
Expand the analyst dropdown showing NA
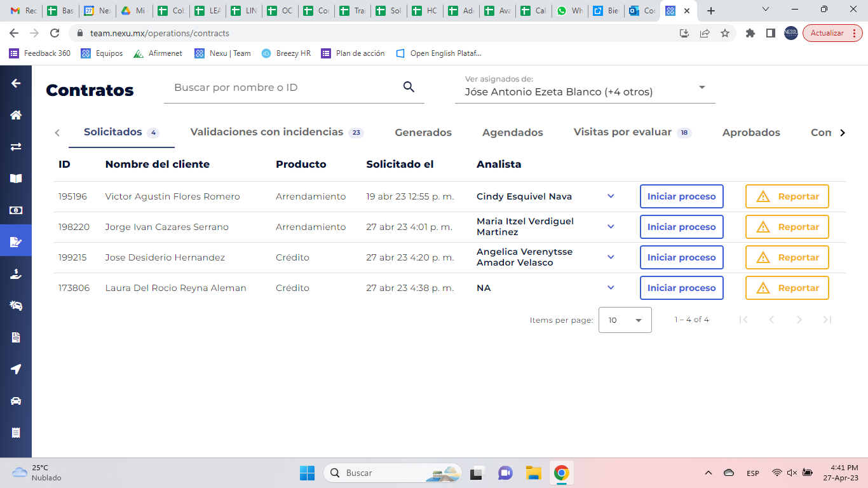point(611,288)
